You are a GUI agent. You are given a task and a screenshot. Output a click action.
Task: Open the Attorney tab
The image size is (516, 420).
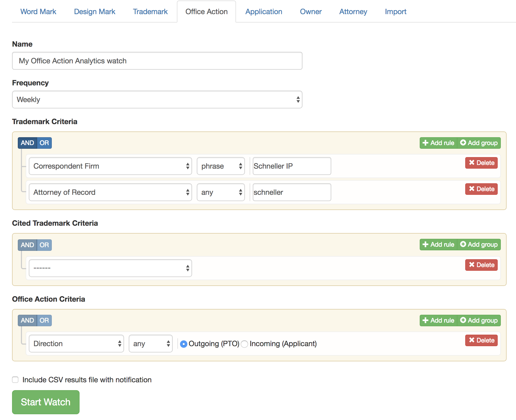(353, 12)
